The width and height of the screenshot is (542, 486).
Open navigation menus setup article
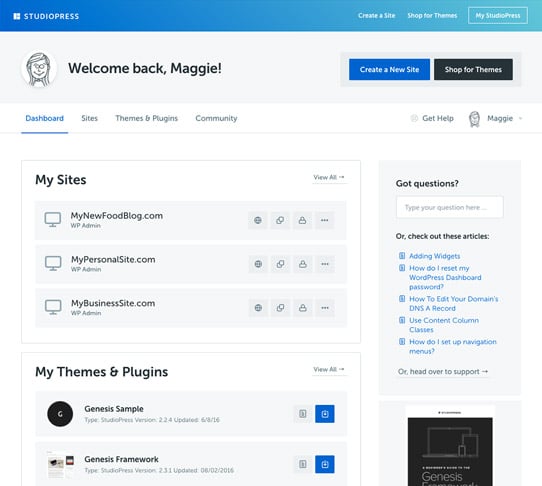453,346
